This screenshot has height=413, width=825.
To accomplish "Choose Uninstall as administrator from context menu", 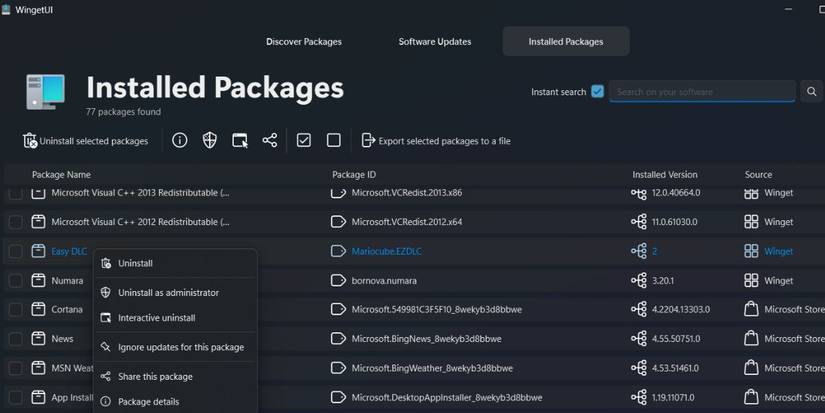I will coord(168,293).
